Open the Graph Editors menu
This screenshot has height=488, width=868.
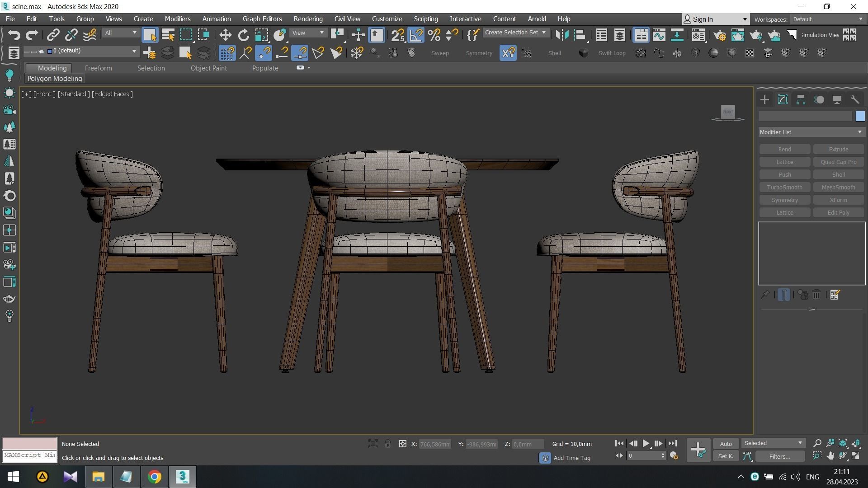point(262,19)
